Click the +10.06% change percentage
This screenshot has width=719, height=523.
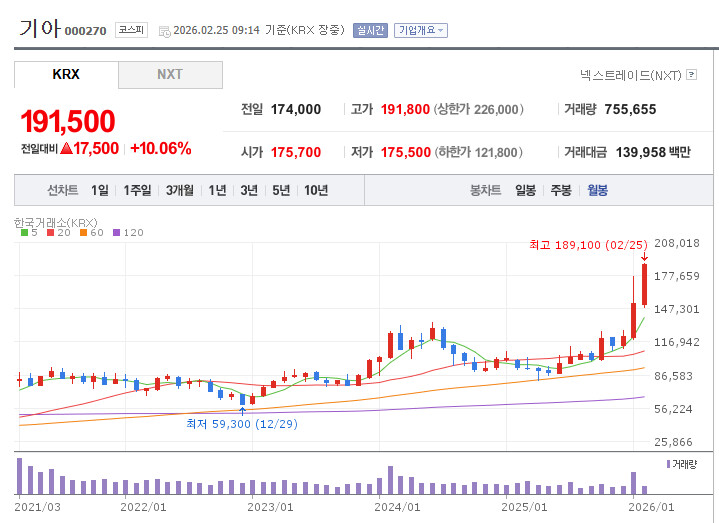161,149
